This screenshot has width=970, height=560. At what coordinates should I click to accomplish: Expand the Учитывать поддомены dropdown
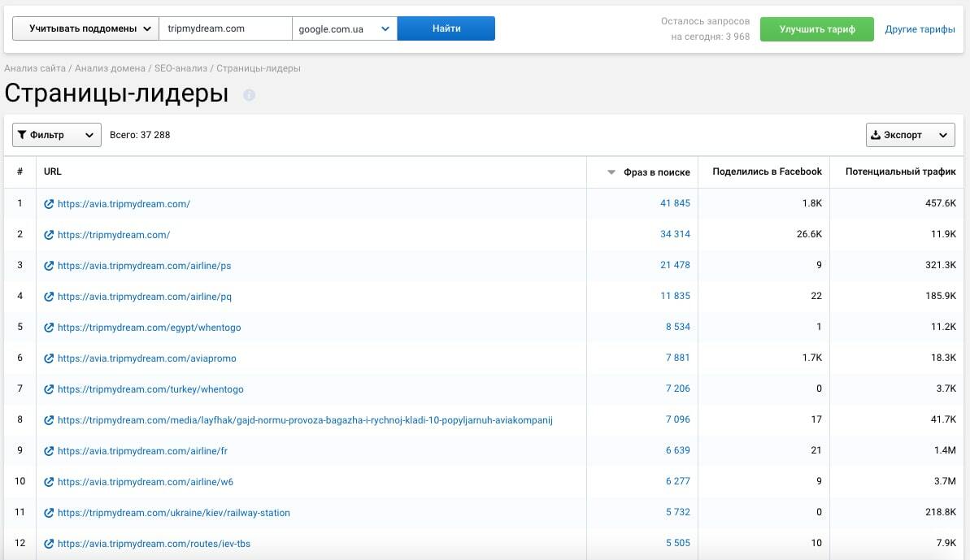click(85, 28)
